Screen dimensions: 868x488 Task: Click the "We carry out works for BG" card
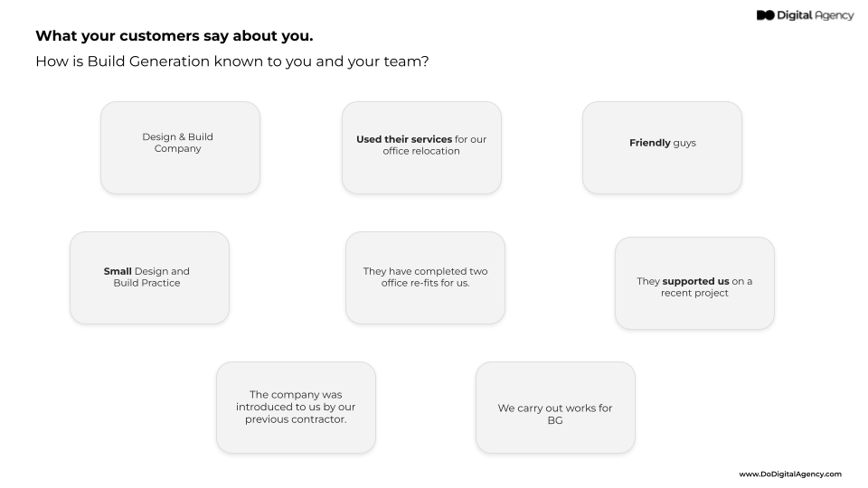[555, 408]
